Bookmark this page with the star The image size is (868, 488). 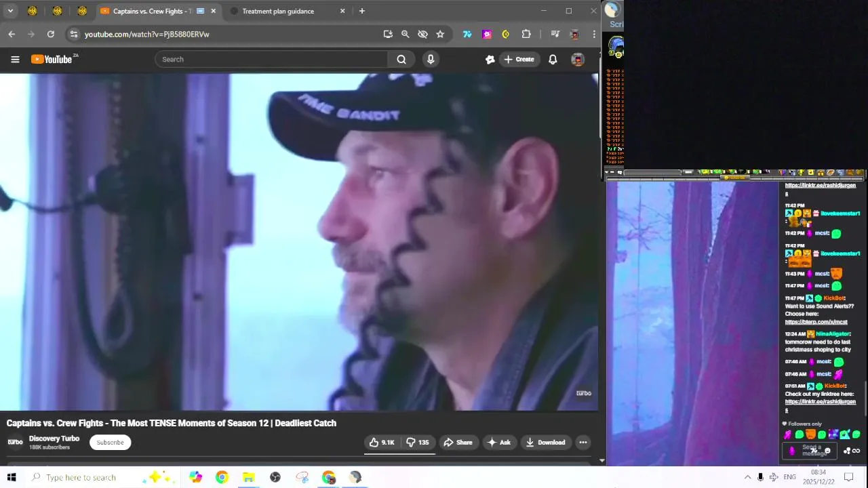440,34
